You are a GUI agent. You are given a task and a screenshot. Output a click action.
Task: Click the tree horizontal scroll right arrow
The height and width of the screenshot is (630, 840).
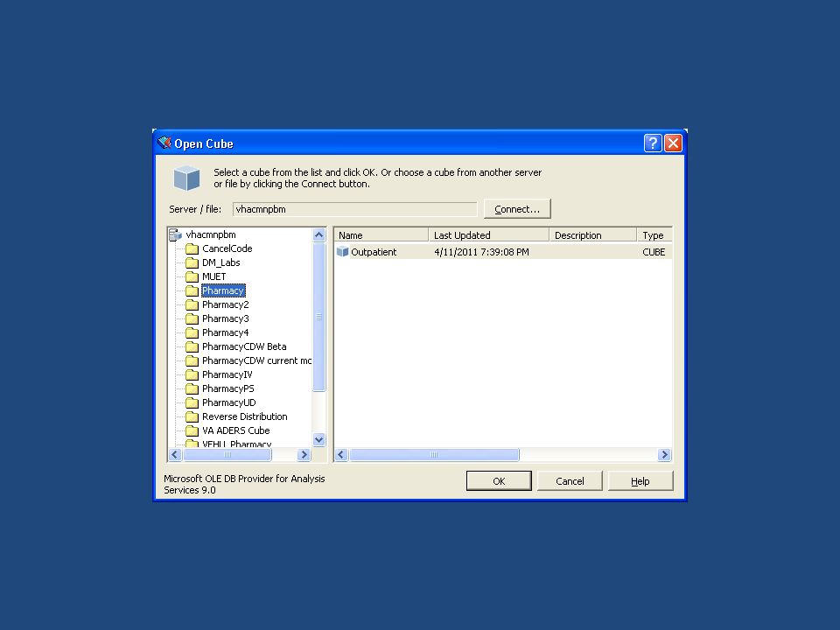click(x=304, y=454)
